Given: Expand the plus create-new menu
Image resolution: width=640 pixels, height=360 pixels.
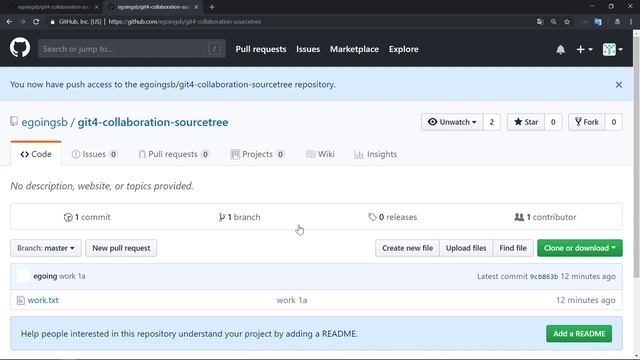Looking at the screenshot, I should pos(584,49).
